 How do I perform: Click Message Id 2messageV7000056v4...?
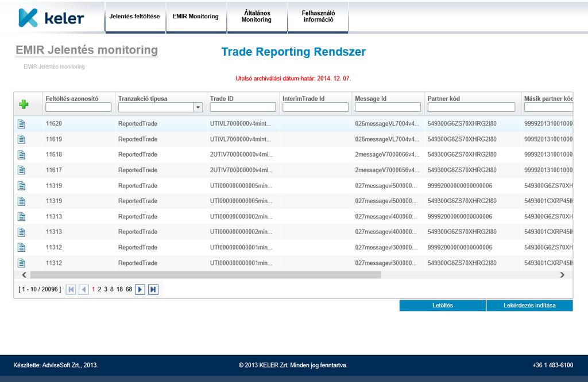coord(388,170)
